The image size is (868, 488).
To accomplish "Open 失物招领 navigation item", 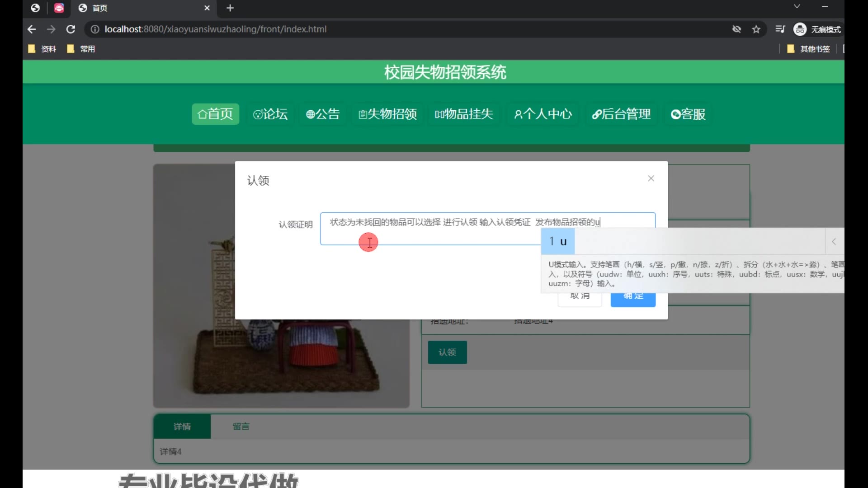I will [387, 114].
